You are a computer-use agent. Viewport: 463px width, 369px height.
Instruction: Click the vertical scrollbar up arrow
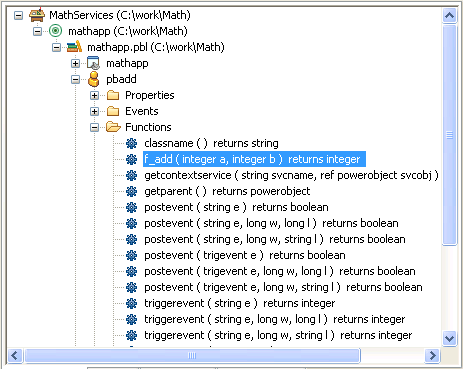tap(449, 15)
